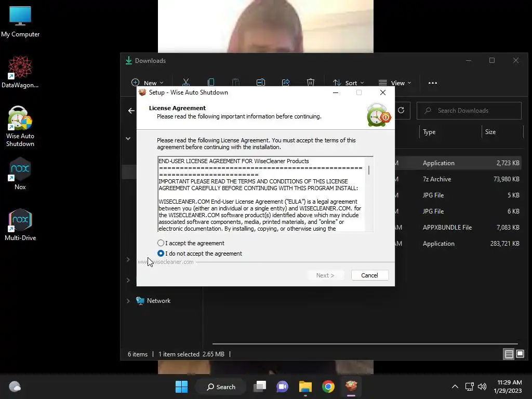532x399 pixels.
Task: Open the New menu in Downloads window
Action: tap(148, 83)
